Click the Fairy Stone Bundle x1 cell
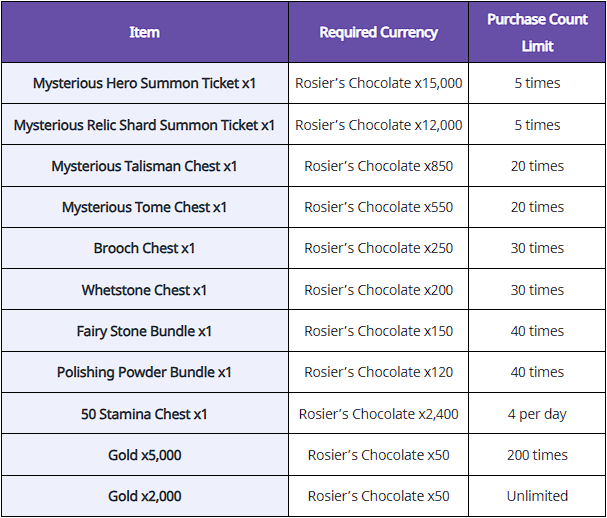The image size is (607, 518). click(145, 331)
